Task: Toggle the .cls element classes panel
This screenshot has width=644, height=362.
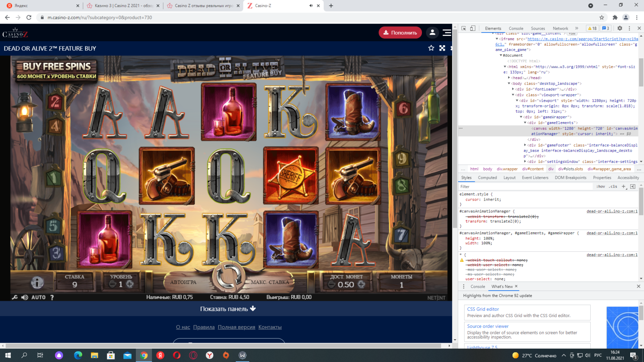Action: click(x=613, y=186)
